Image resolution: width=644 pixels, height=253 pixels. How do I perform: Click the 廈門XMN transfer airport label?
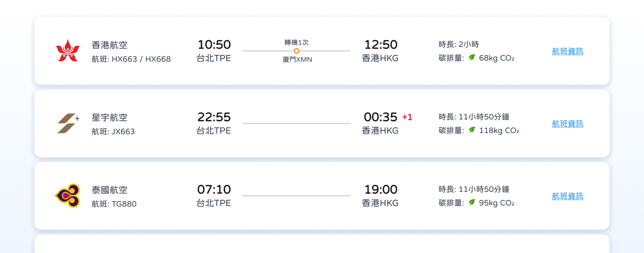tap(297, 59)
